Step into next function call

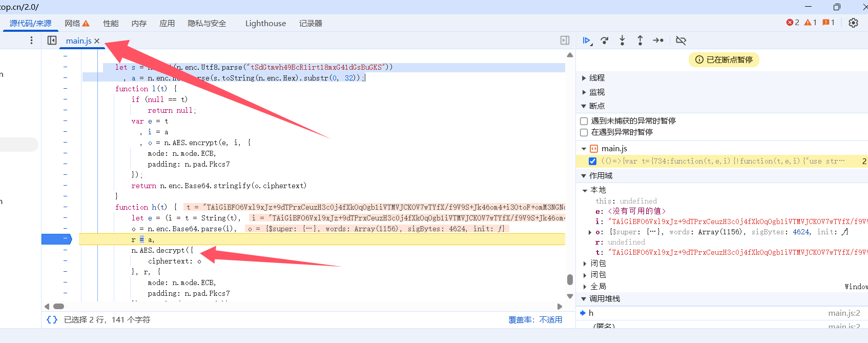tap(622, 41)
